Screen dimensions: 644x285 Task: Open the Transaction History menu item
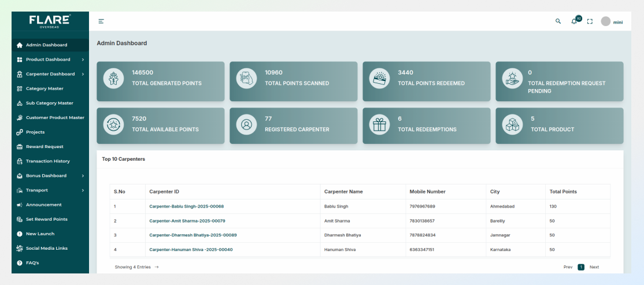pos(50,161)
